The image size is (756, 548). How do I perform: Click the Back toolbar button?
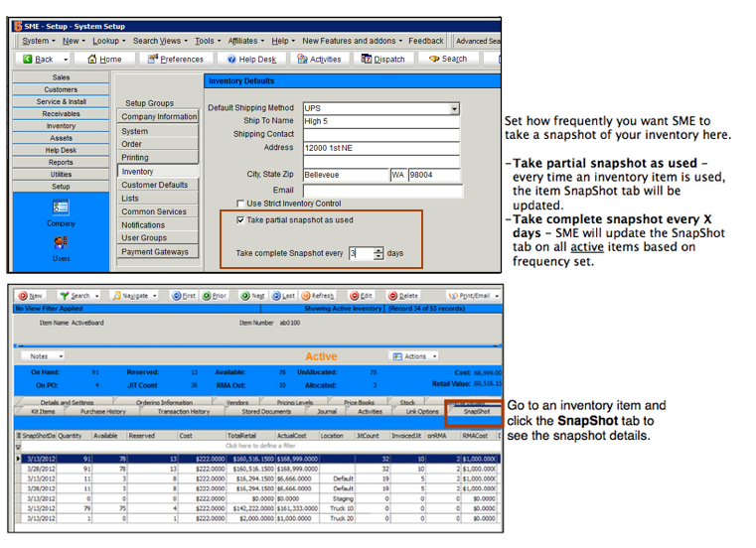point(39,59)
